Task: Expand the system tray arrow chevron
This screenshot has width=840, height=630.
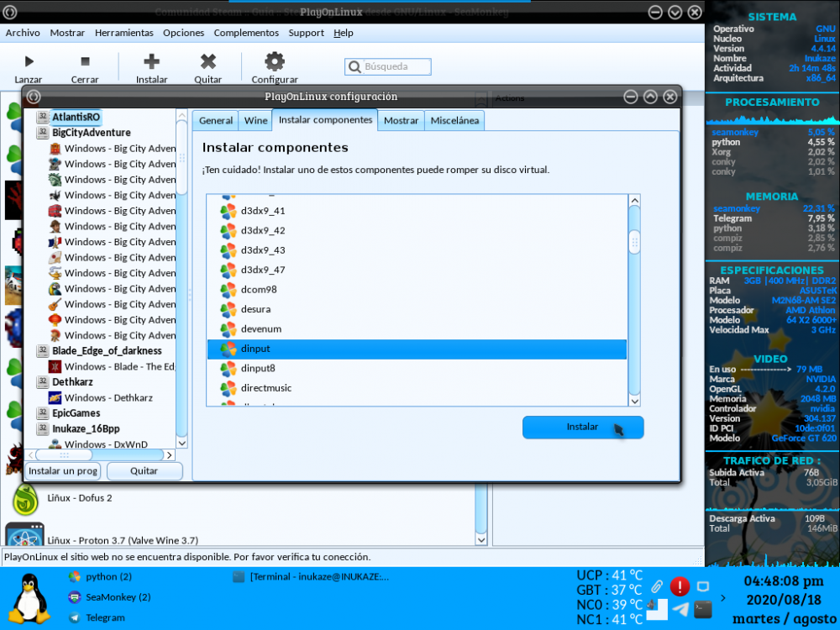Action: [x=724, y=598]
